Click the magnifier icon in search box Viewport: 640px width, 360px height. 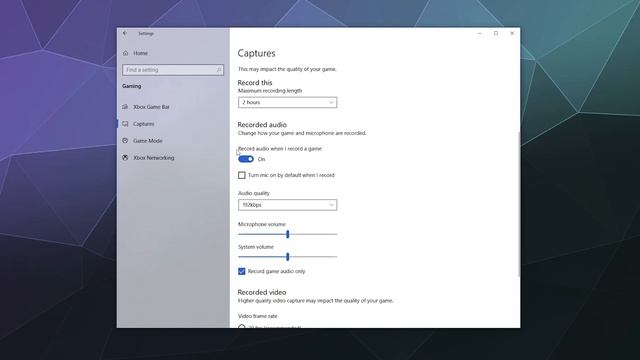[219, 70]
